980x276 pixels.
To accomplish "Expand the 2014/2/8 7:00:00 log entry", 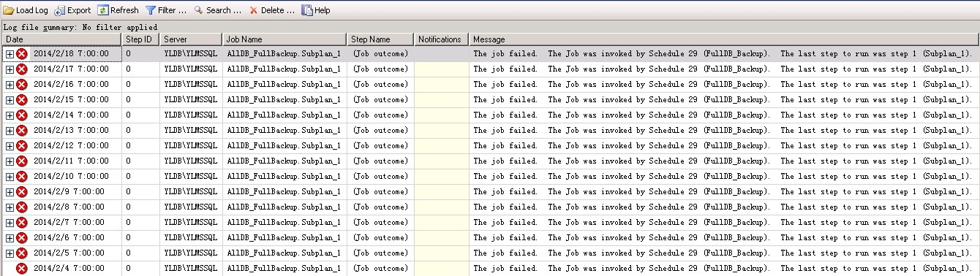I will (x=10, y=207).
